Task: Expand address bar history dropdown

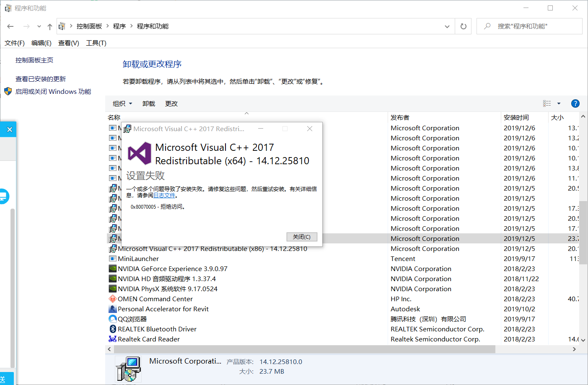Action: (447, 26)
